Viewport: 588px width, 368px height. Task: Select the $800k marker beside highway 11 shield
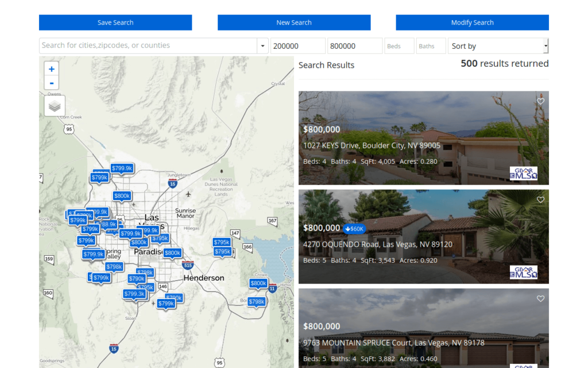tap(258, 283)
